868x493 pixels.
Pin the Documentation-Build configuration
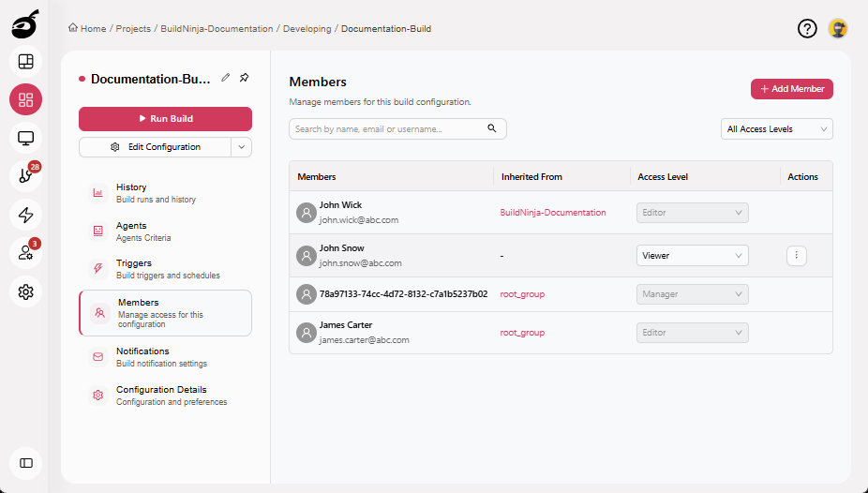pos(244,78)
